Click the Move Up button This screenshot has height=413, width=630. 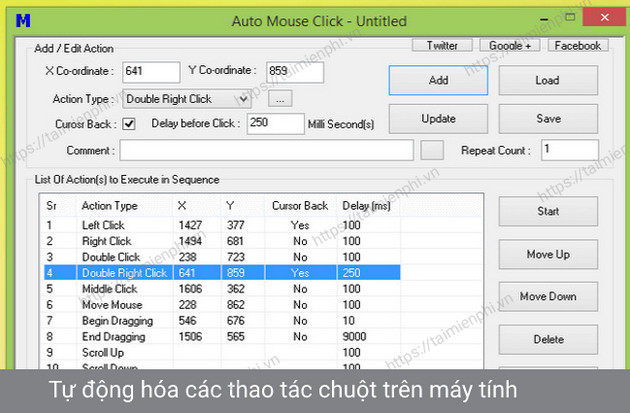pos(548,254)
